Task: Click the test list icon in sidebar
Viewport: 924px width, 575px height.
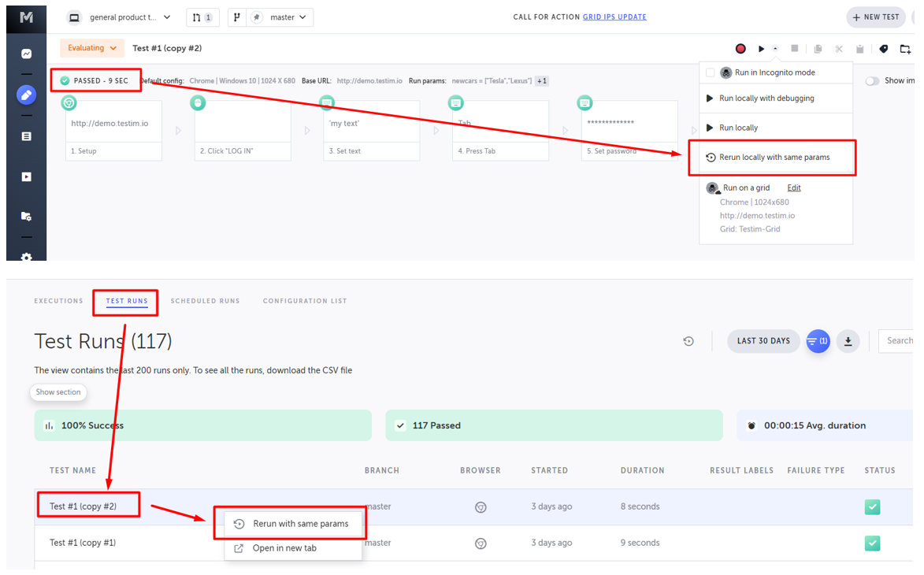Action: 26,136
